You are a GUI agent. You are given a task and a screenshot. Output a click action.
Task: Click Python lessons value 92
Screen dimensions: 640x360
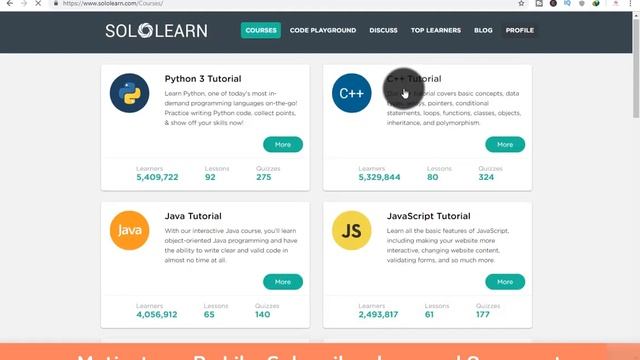click(x=210, y=177)
